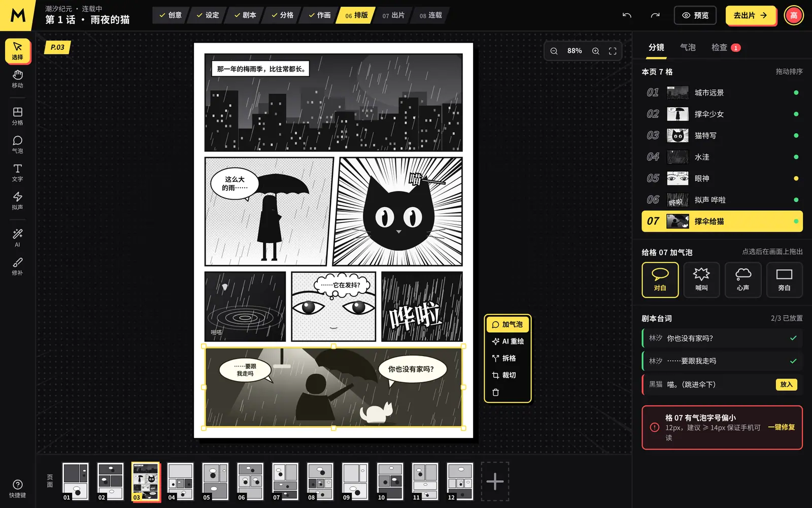Screen dimensions: 812x508
Task: Select the 文字 text tool
Action: 18,173
